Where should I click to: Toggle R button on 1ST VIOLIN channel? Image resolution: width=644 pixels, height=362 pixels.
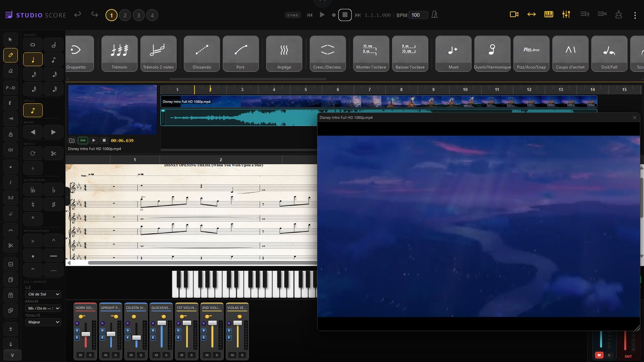pos(178,323)
